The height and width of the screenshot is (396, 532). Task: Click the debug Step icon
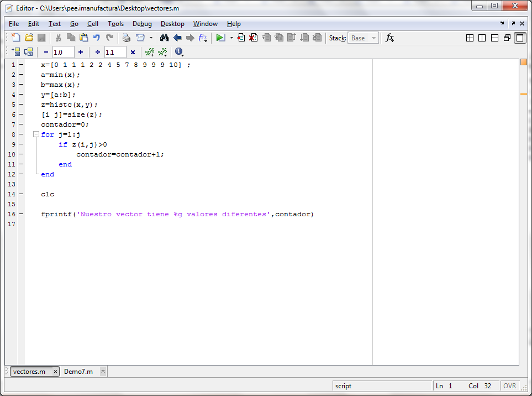[266, 38]
